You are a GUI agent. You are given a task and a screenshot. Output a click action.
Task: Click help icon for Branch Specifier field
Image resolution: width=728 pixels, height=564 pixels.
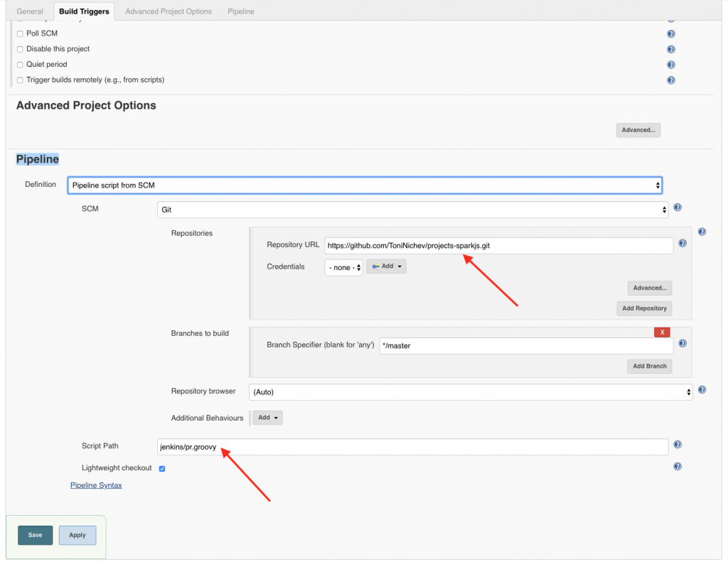[x=682, y=343]
